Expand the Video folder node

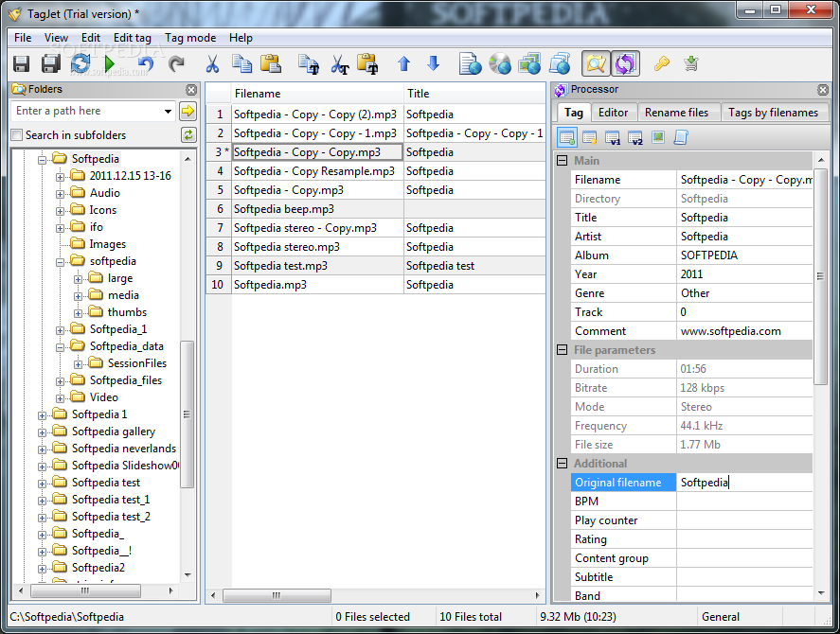pos(60,398)
